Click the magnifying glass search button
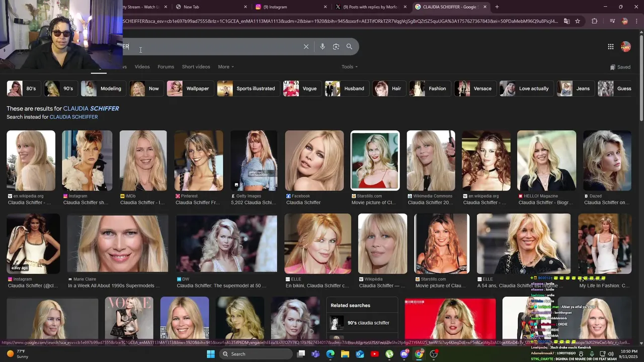This screenshot has height=362, width=644. point(349,47)
